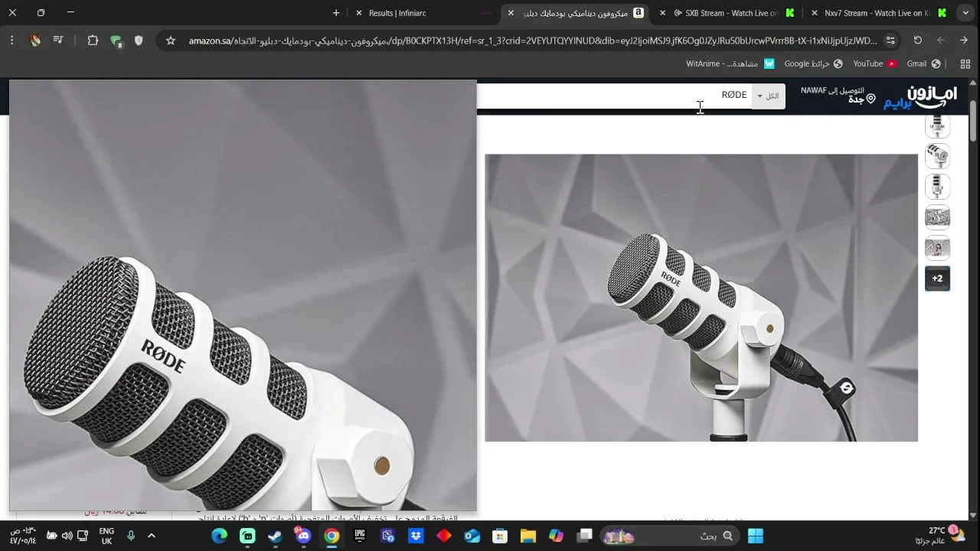
Task: Bookmark this page with the star
Action: pos(171,41)
